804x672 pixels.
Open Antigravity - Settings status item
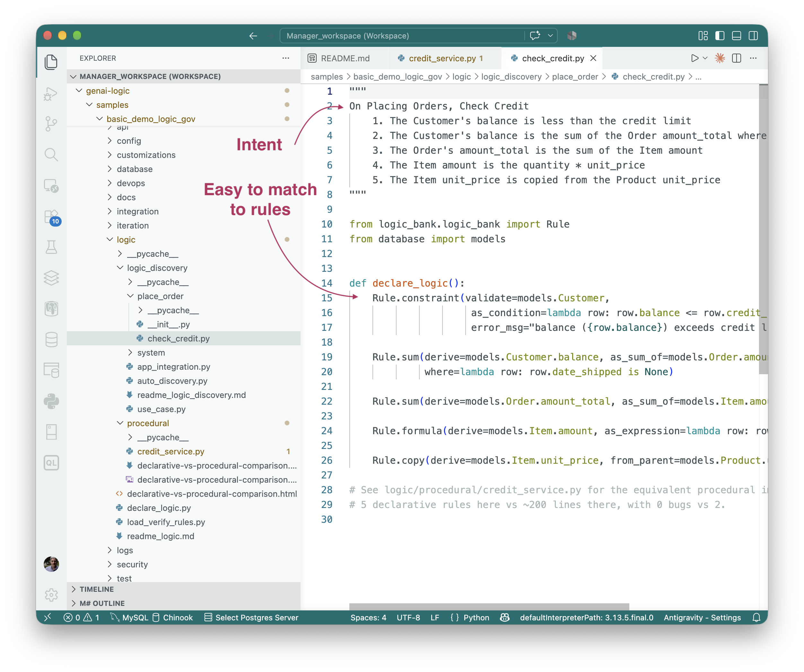coord(702,618)
